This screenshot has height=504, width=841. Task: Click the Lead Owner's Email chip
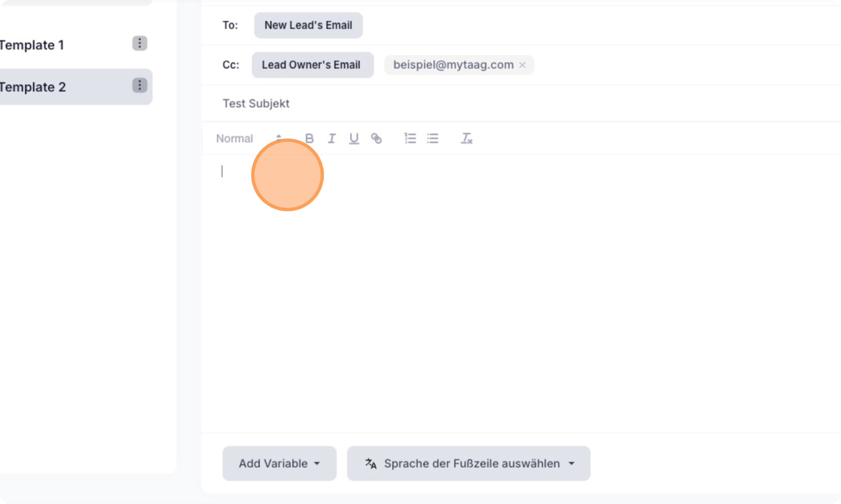[312, 65]
